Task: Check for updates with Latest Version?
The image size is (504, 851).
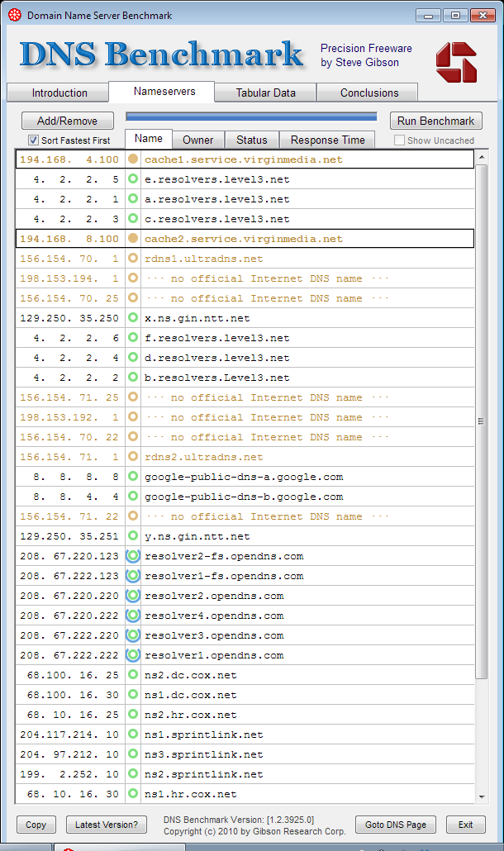Action: [x=107, y=825]
